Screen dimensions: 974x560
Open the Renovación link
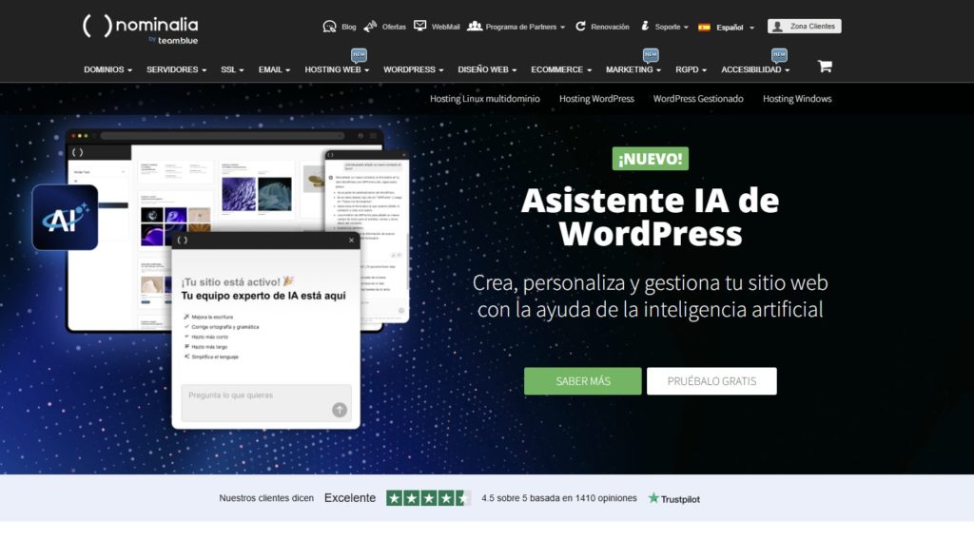coord(610,27)
